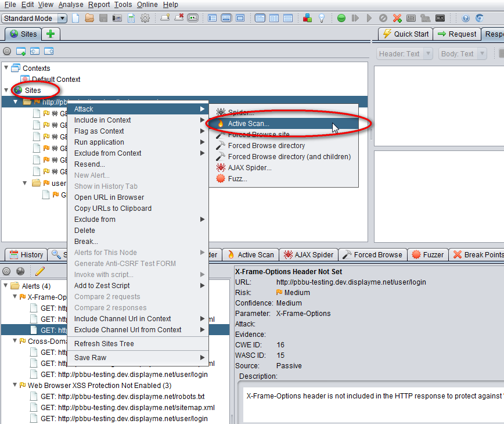Screen dimensions: 504x424
Task: Collapse Web Browser XSS Protection alert node
Action: [x=15, y=385]
